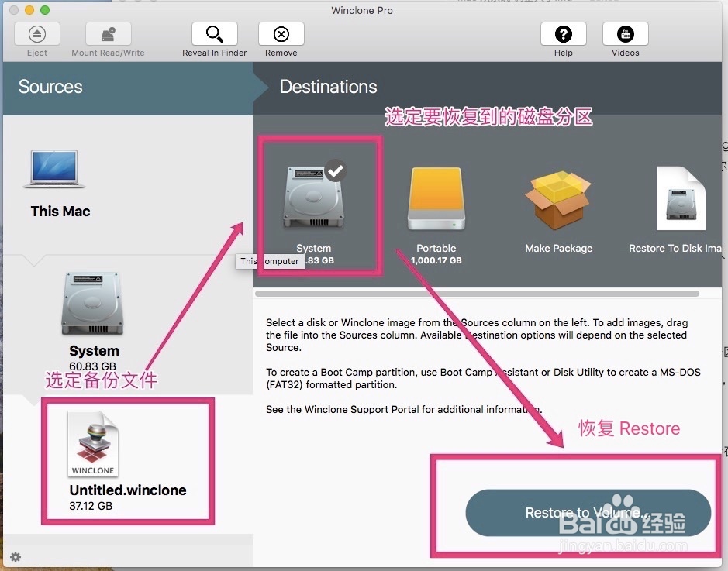Click the 1,000.17 GB Portable size label
Image resolution: width=728 pixels, height=571 pixels.
click(x=436, y=260)
